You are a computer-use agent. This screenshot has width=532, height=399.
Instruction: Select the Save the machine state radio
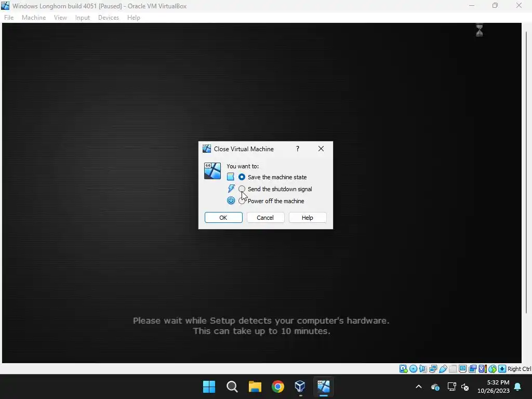click(x=242, y=177)
